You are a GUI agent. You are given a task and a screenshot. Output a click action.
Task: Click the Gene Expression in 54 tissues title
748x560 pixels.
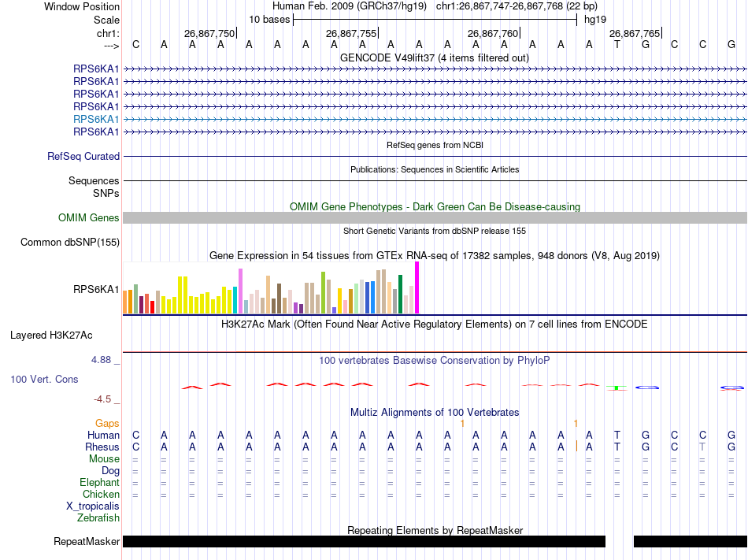[x=435, y=255]
